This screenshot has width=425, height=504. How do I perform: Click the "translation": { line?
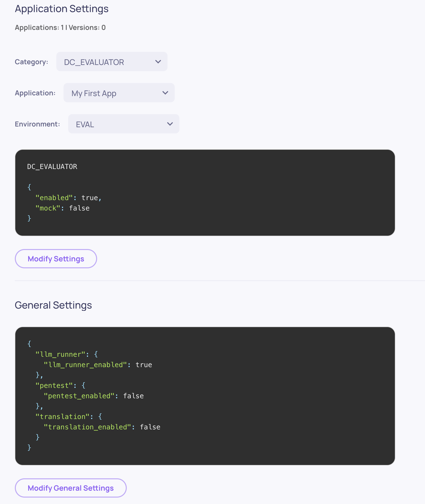pyautogui.click(x=69, y=417)
